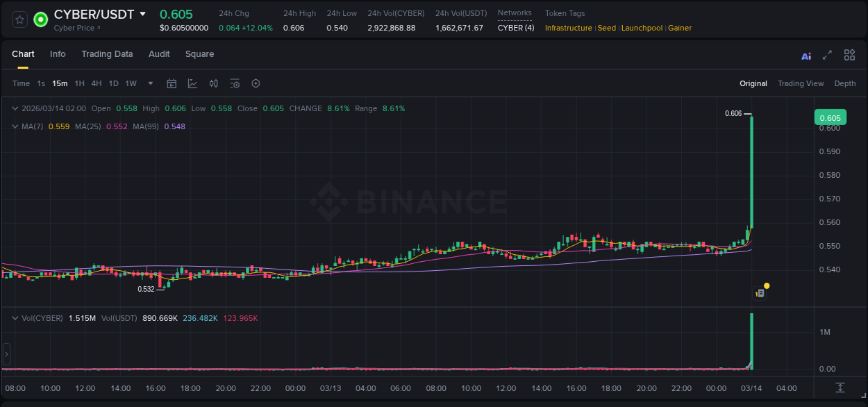Screen dimensions: 868x407
Task: Open the extra time interval dropdown arrow
Action: 149,83
